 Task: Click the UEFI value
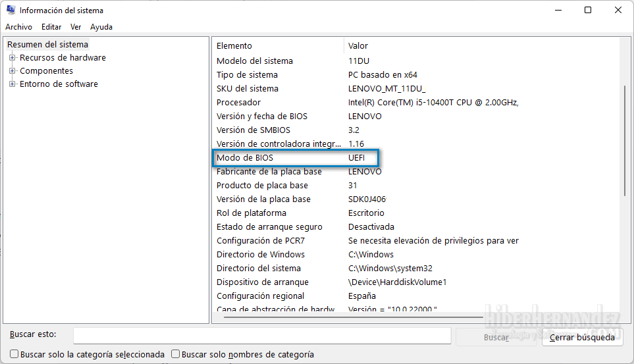point(356,158)
